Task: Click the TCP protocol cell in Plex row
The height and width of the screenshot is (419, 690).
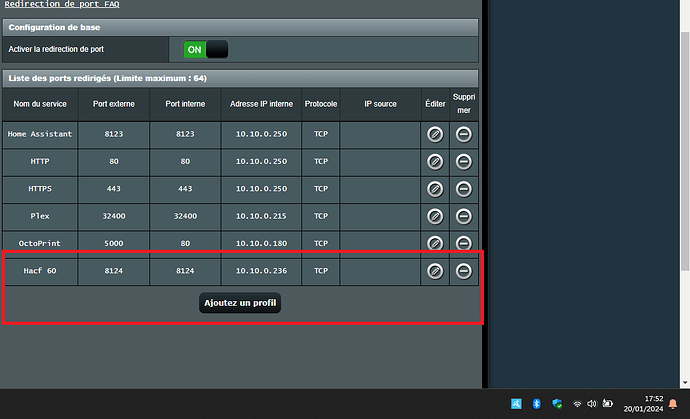Action: coord(321,216)
